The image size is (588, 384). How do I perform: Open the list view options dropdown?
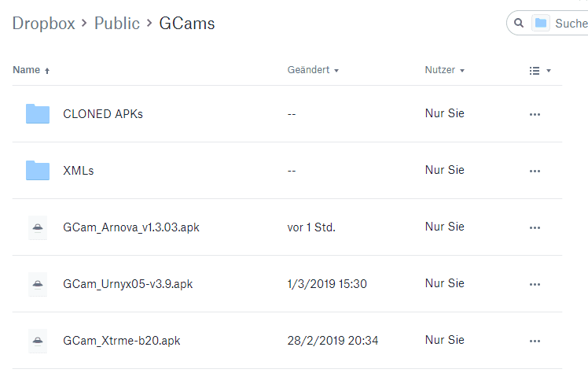[540, 71]
